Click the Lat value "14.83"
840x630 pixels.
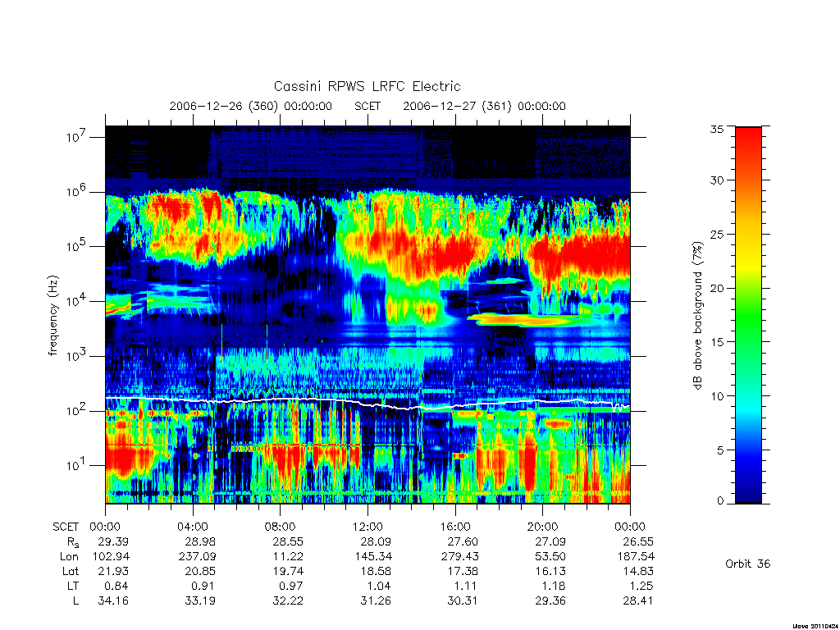pyautogui.click(x=638, y=571)
